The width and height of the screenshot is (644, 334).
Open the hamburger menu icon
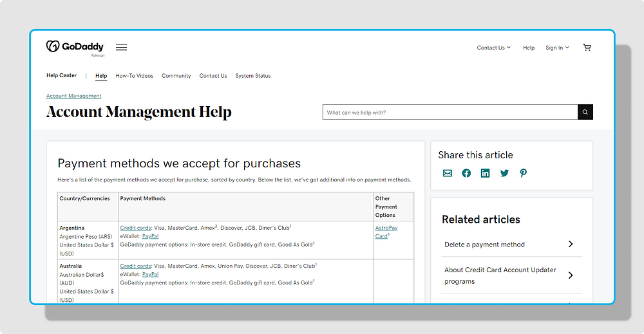[121, 48]
